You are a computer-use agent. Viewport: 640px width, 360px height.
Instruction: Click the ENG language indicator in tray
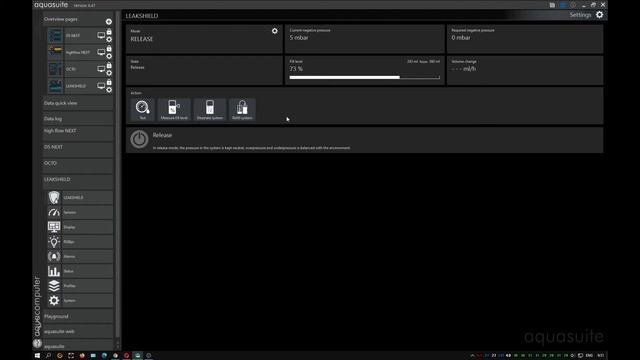[589, 356]
